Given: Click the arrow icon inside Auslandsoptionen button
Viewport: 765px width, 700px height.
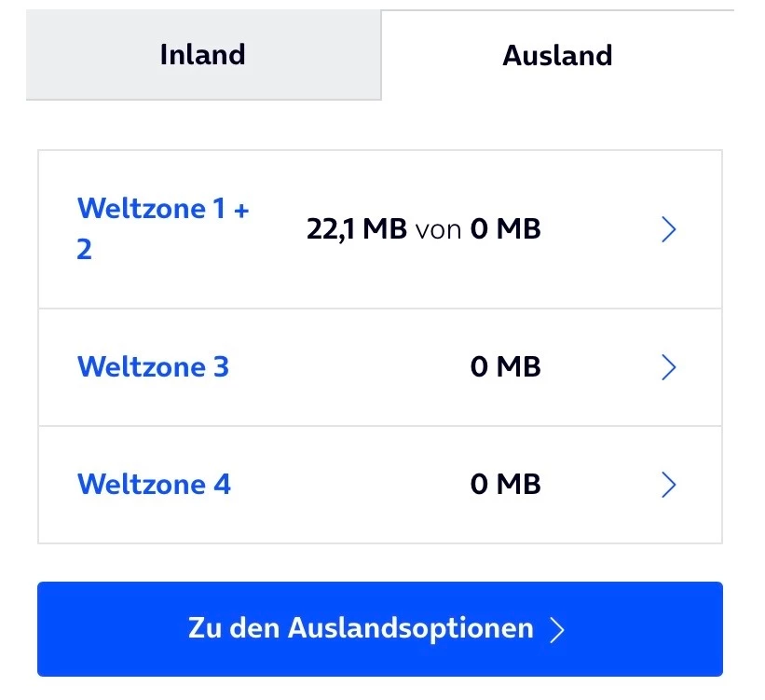Looking at the screenshot, I should click(557, 629).
